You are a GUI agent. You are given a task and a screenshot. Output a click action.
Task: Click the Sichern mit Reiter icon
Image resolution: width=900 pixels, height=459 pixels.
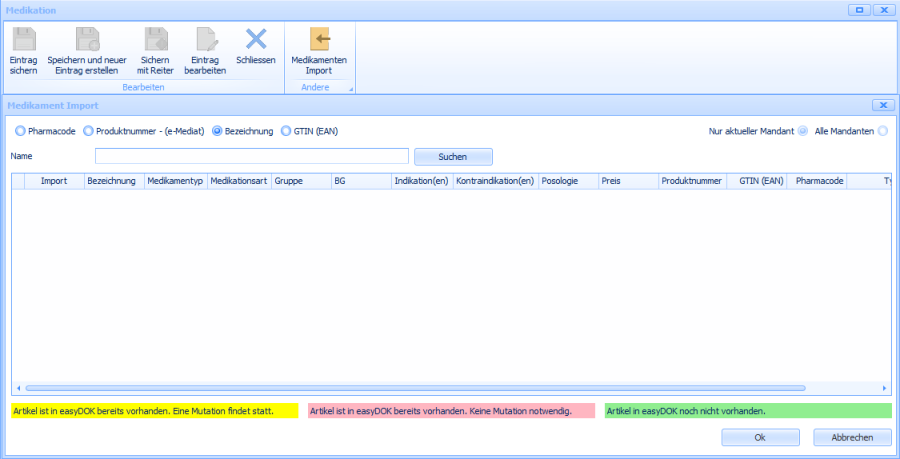155,40
